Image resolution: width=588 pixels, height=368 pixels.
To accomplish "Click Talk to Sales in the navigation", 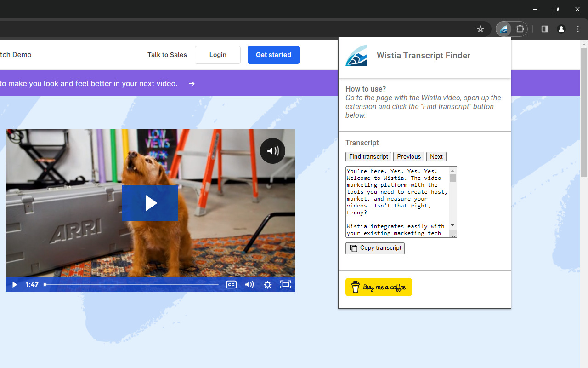I will [x=167, y=55].
